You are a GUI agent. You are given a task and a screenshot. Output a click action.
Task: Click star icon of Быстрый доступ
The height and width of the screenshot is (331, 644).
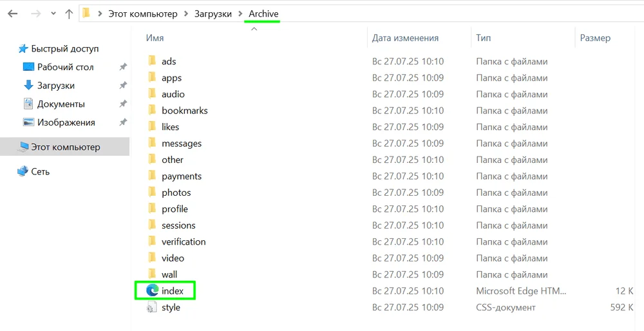pyautogui.click(x=23, y=49)
